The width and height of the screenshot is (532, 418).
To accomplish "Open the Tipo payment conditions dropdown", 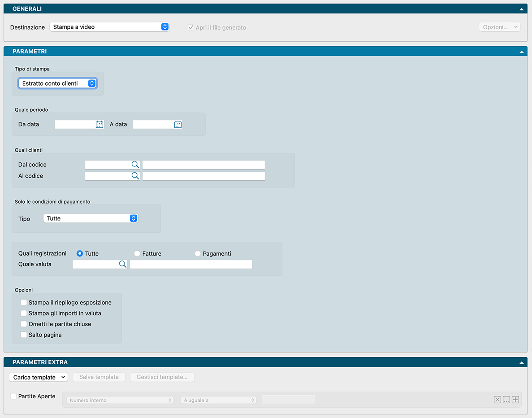I will pos(91,218).
